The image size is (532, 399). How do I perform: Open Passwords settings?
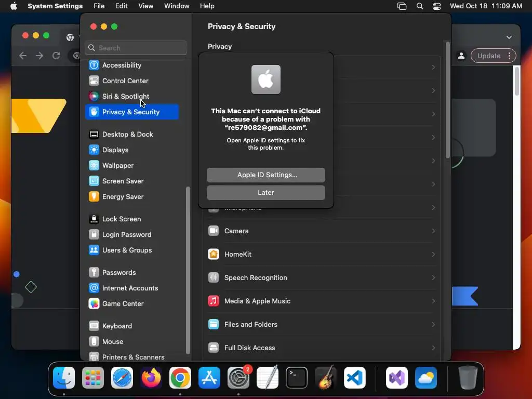[131, 272]
